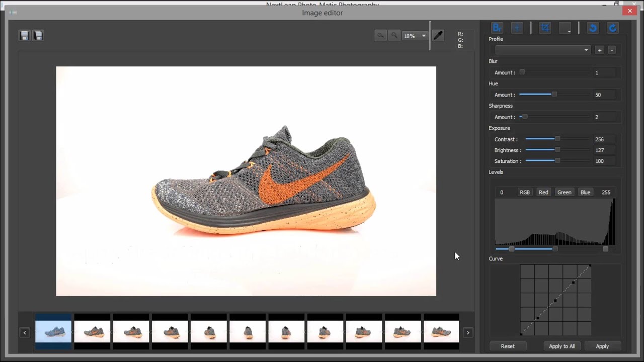Click the Sharpness value field showing 2
This screenshot has width=644, height=362.
605,117
